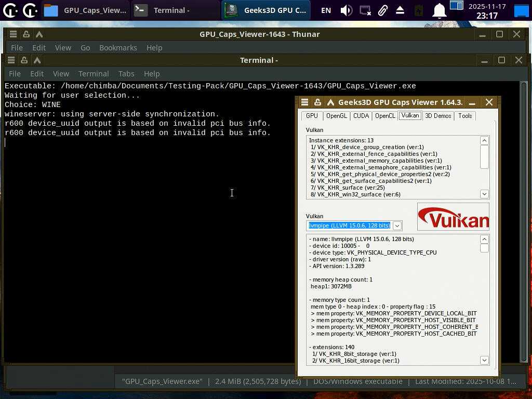532x399 pixels.
Task: Select VK_KHR_win32_surface (ver:6) row
Action: (x=355, y=194)
